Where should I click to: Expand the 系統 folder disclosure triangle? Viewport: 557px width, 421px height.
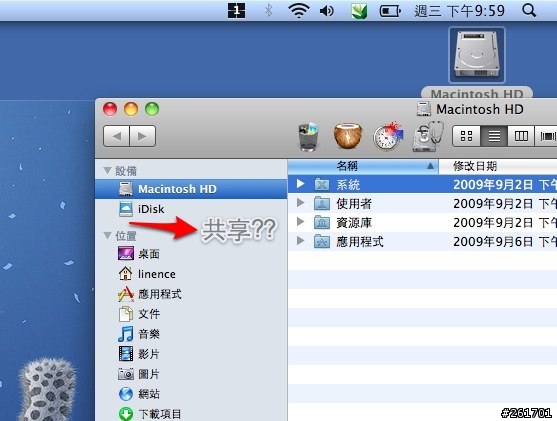coord(301,184)
